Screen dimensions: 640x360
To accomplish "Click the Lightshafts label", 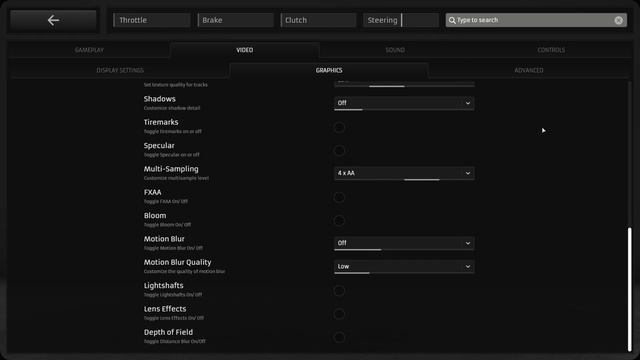I will coord(164,286).
